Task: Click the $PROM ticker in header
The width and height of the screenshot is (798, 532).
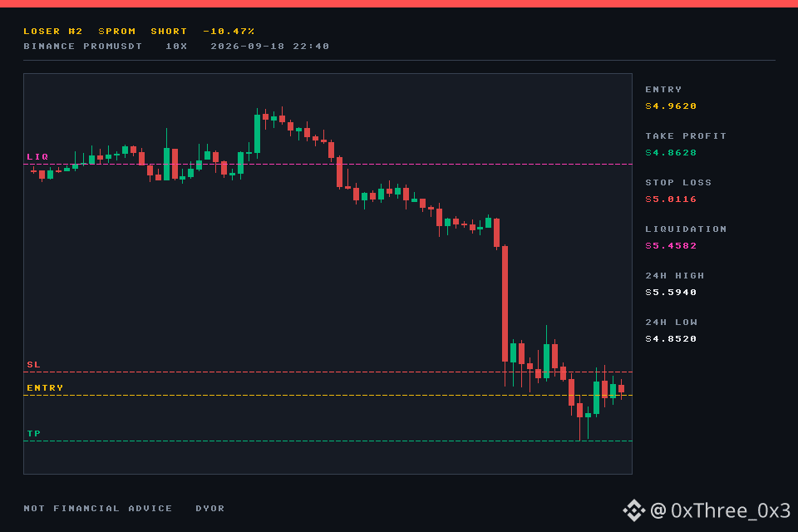Action: pyautogui.click(x=117, y=31)
